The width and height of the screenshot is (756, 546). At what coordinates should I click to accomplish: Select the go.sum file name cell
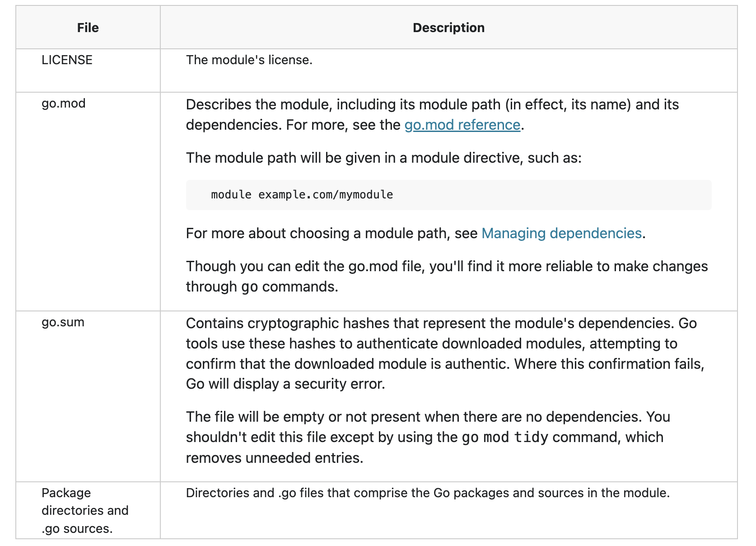pyautogui.click(x=63, y=322)
